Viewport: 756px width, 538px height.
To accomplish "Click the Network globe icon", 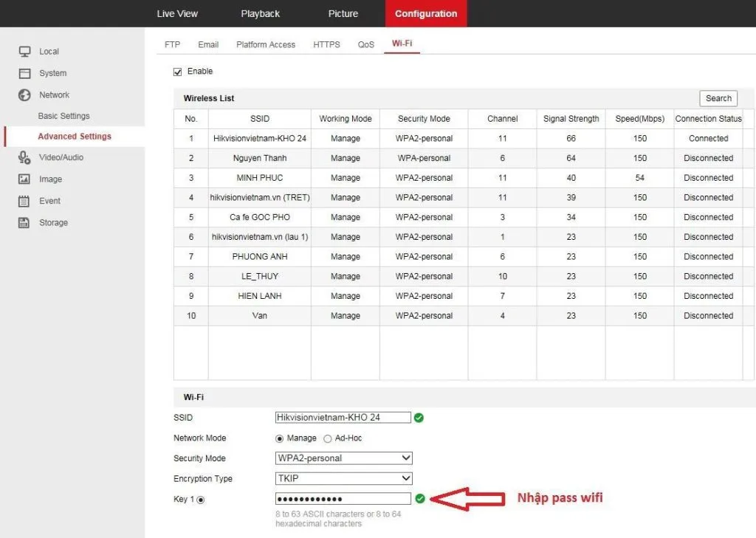I will click(x=24, y=95).
